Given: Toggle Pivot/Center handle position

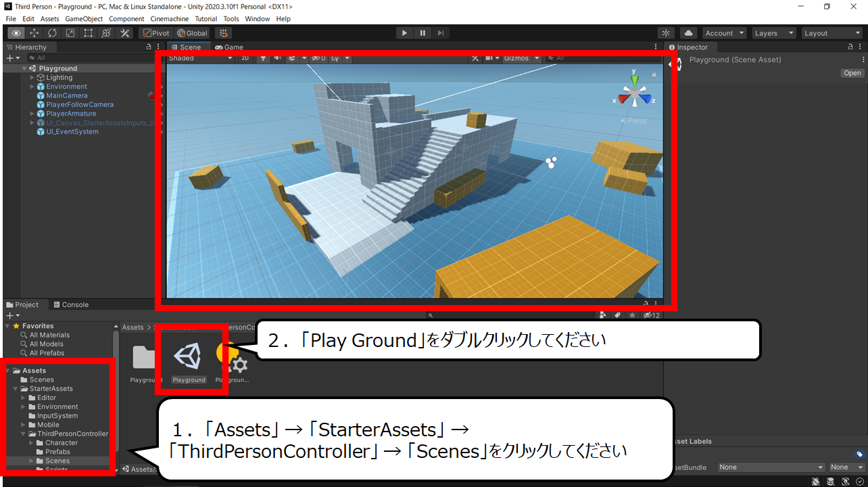Looking at the screenshot, I should coord(156,32).
